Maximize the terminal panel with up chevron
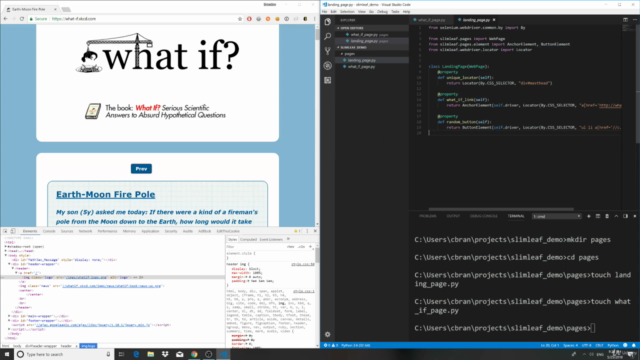The image size is (640, 360). pos(616,216)
